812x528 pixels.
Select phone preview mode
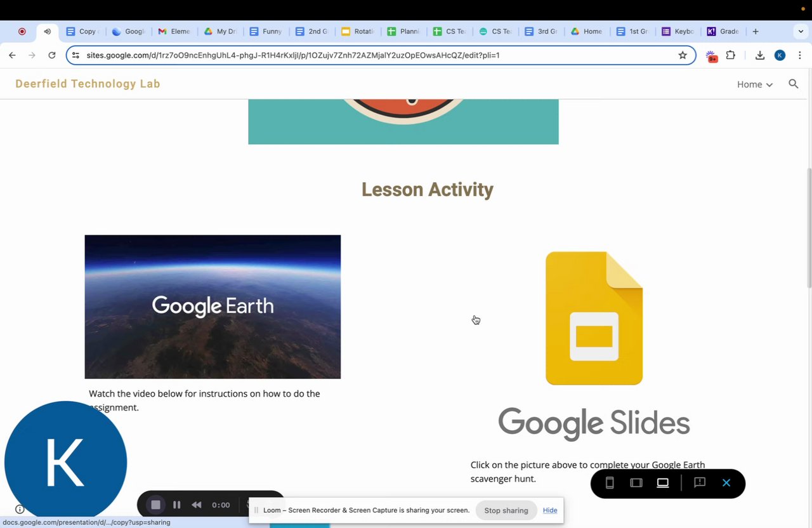tap(610, 483)
